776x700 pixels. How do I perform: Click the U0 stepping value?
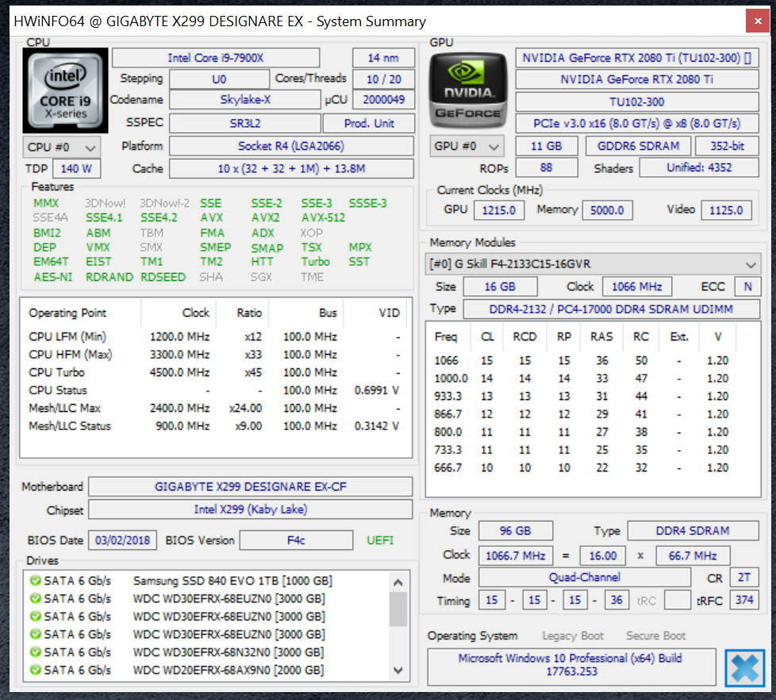pos(219,79)
